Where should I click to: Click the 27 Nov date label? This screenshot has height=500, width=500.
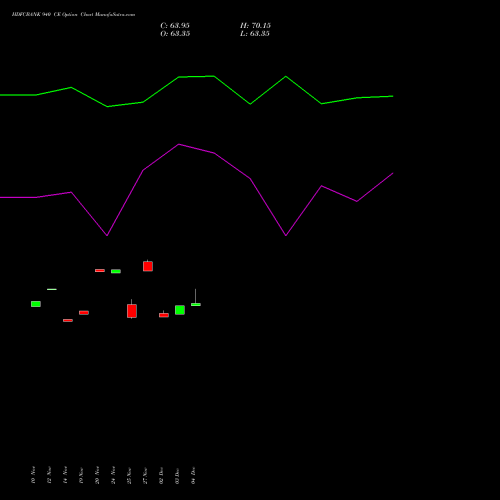coord(145,475)
